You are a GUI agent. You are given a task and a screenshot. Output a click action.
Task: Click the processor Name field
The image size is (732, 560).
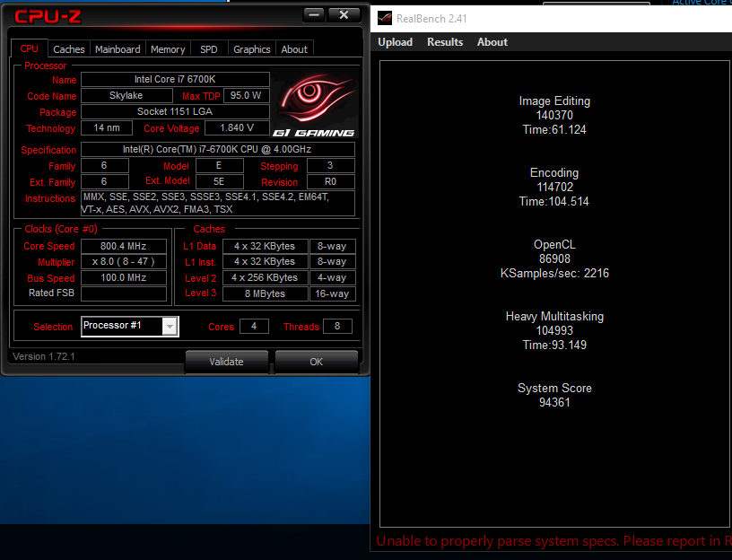175,79
